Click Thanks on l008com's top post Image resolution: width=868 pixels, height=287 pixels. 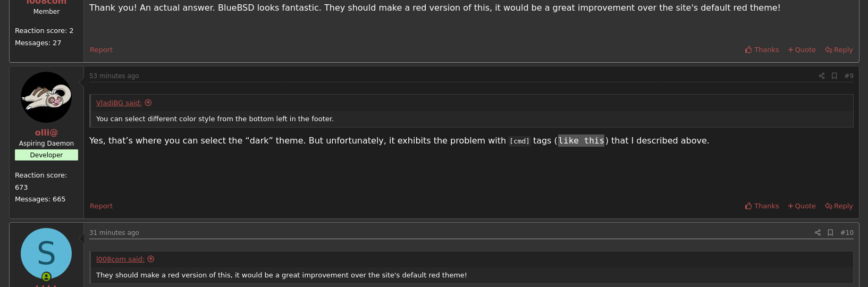click(762, 50)
